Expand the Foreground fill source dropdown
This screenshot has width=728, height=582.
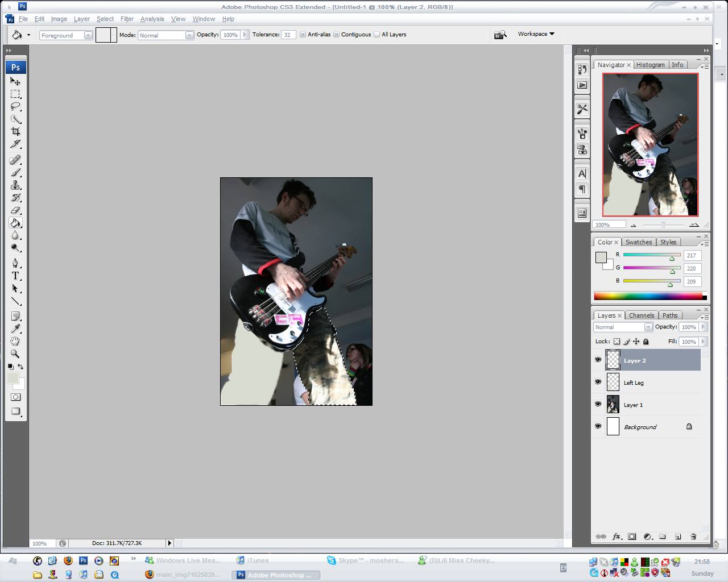click(88, 35)
